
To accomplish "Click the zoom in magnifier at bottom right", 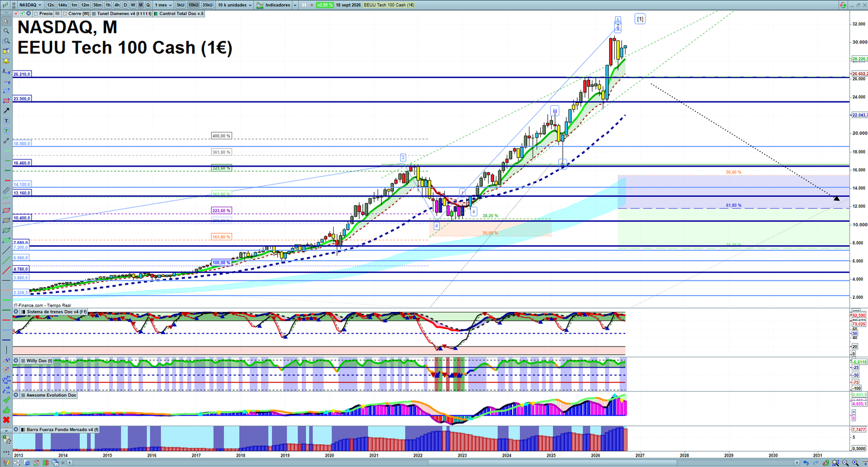I will coord(855,463).
